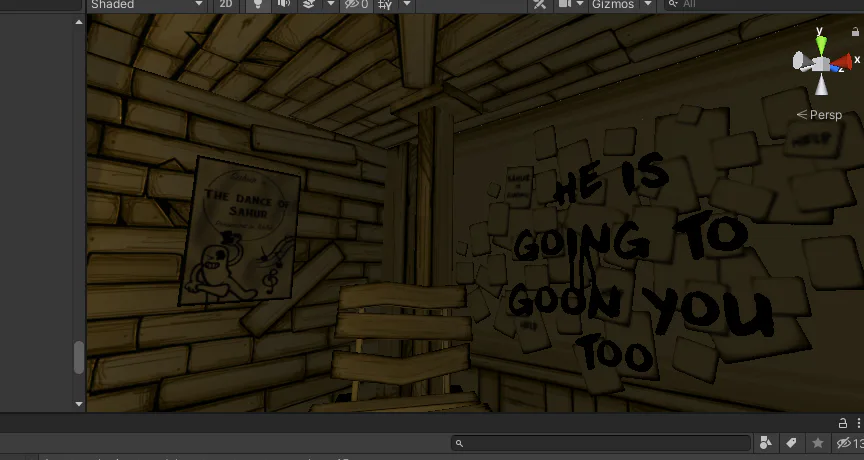This screenshot has height=460, width=864.
Task: Click the gizmo center cube
Action: coord(822,63)
